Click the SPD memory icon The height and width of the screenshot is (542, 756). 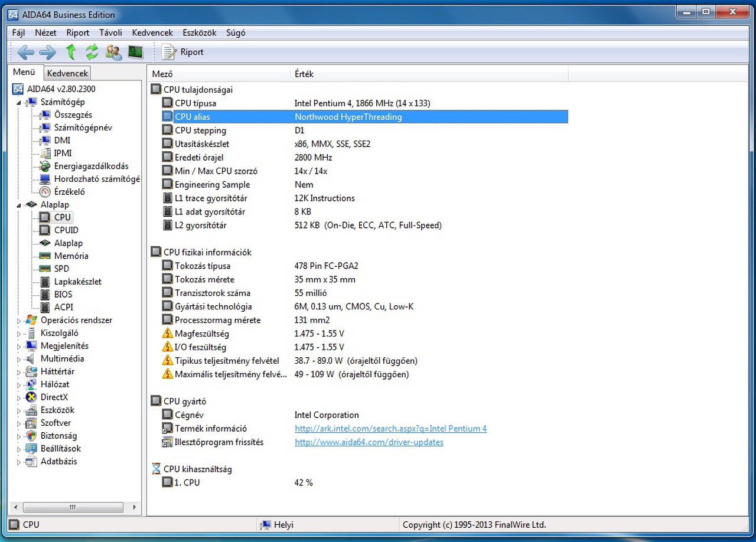[45, 269]
